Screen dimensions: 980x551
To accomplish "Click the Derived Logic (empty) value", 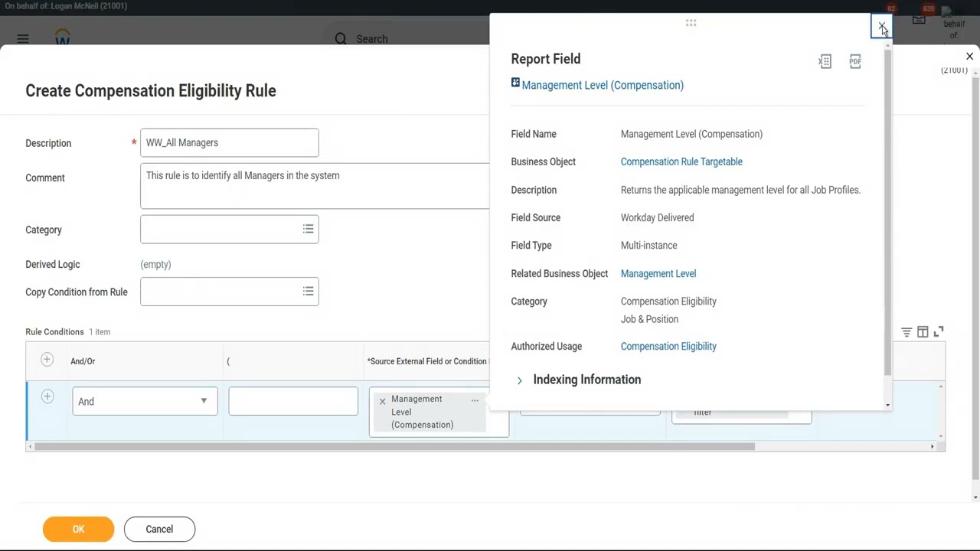I will tap(155, 264).
